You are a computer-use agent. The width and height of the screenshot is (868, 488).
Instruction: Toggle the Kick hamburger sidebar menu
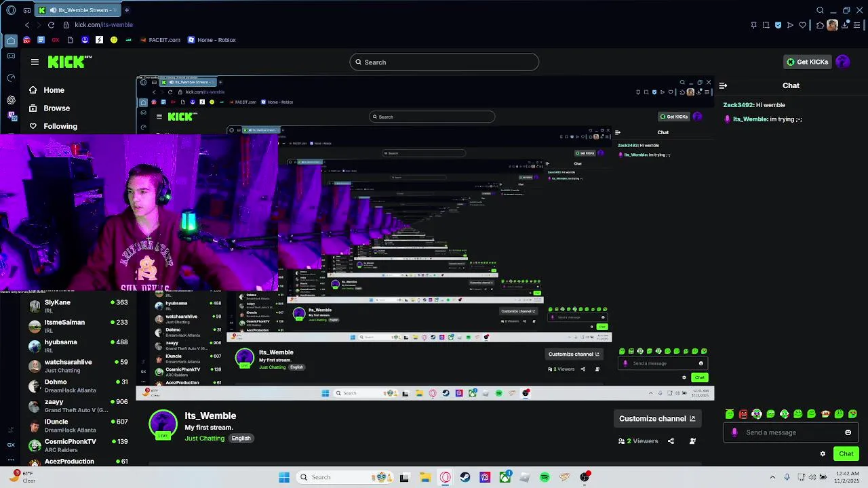35,62
